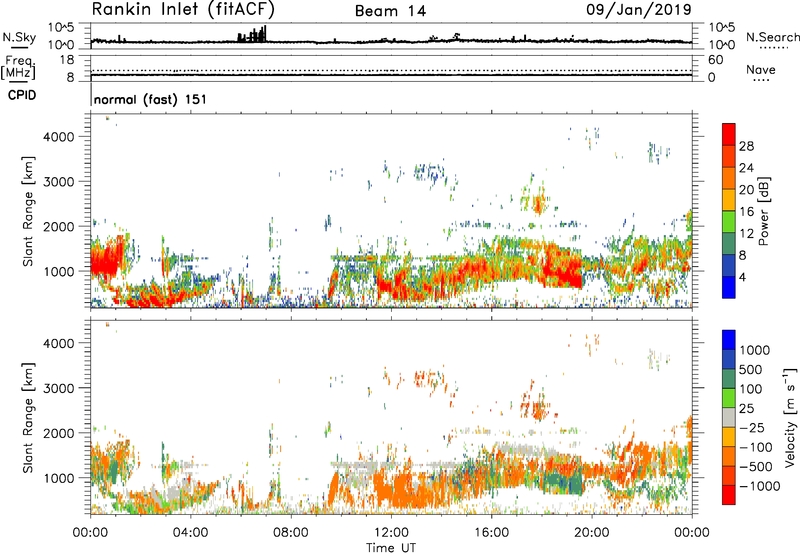Screen dimensions: 800x554
Task: Click the red echo patch near 18:00 at 2500 km
Action: (x=538, y=206)
